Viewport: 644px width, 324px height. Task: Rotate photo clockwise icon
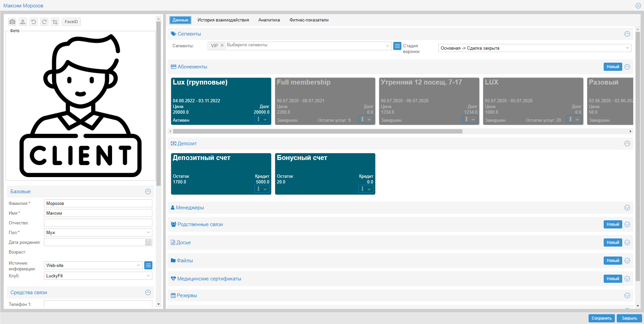click(44, 22)
